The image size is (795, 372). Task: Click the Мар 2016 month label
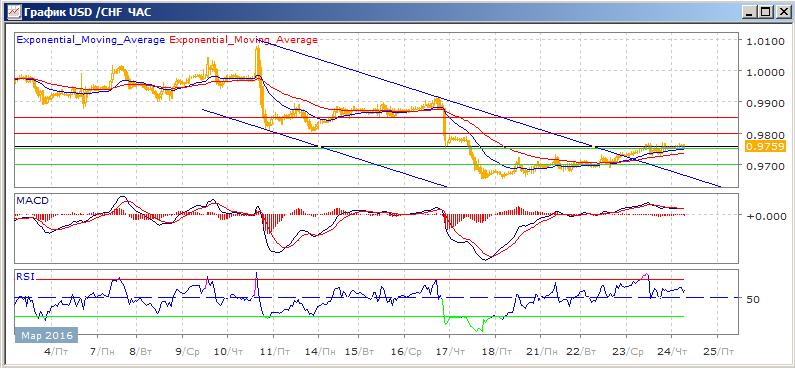coord(46,336)
